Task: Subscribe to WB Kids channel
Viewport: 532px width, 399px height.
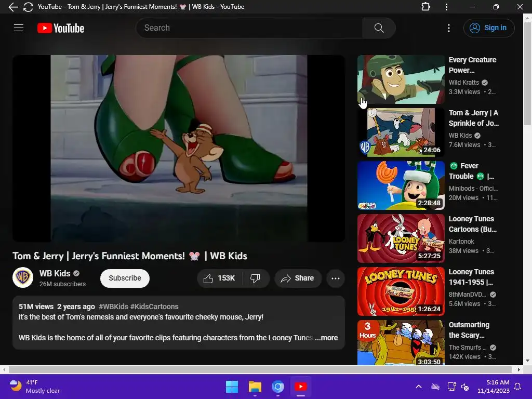Action: pos(125,278)
